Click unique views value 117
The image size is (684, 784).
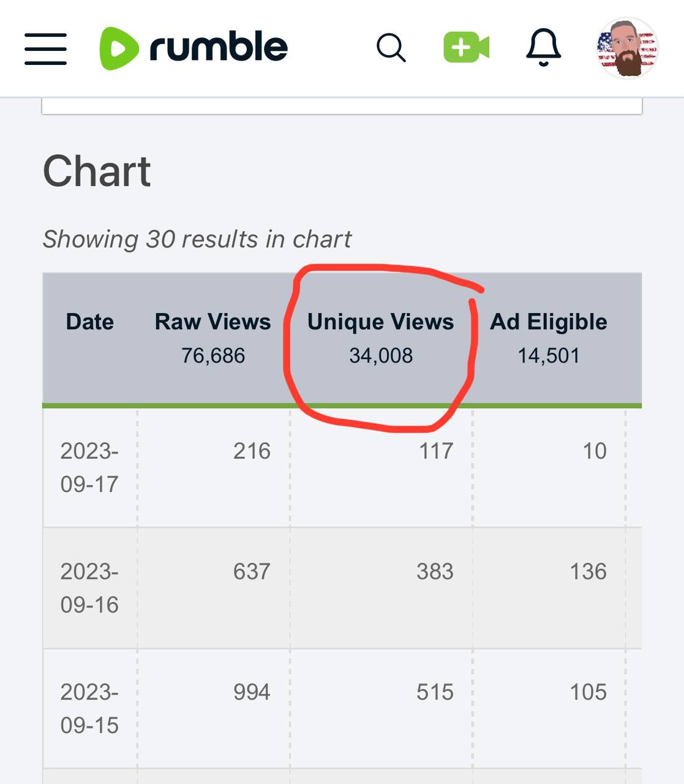point(436,451)
